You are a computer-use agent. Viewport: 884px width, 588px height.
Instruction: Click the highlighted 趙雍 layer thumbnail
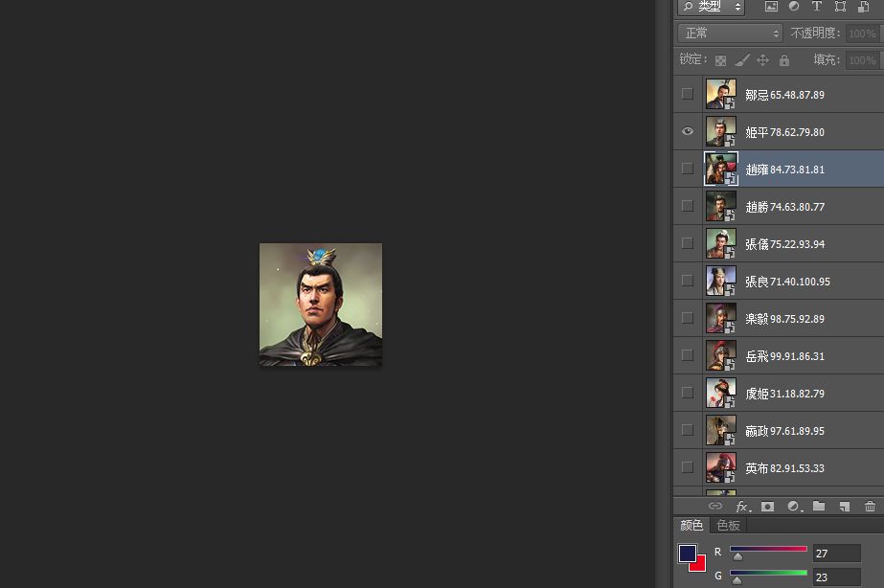[721, 169]
